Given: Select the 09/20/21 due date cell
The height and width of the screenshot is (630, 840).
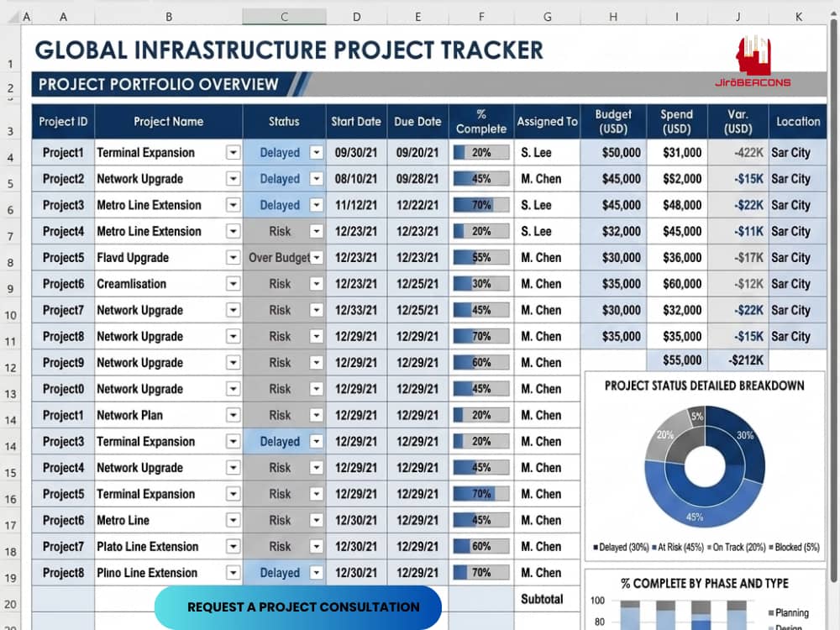Looking at the screenshot, I should pyautogui.click(x=417, y=153).
